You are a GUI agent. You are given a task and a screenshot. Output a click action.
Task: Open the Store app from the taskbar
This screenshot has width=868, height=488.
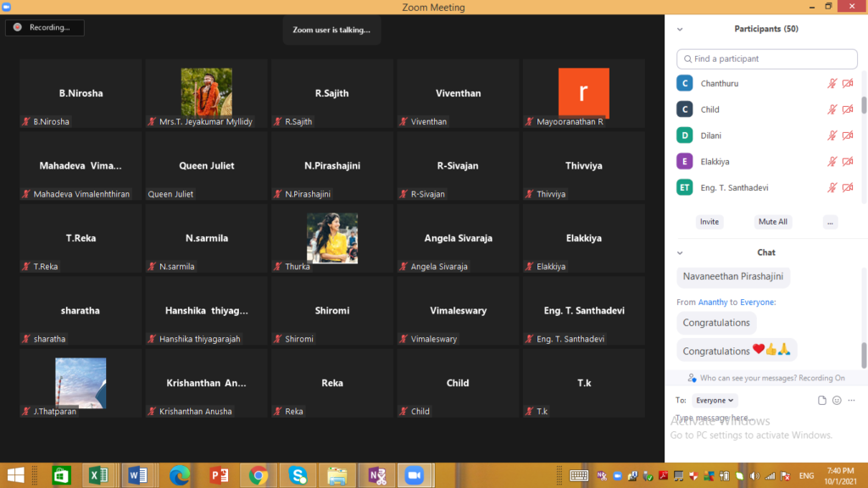61,475
